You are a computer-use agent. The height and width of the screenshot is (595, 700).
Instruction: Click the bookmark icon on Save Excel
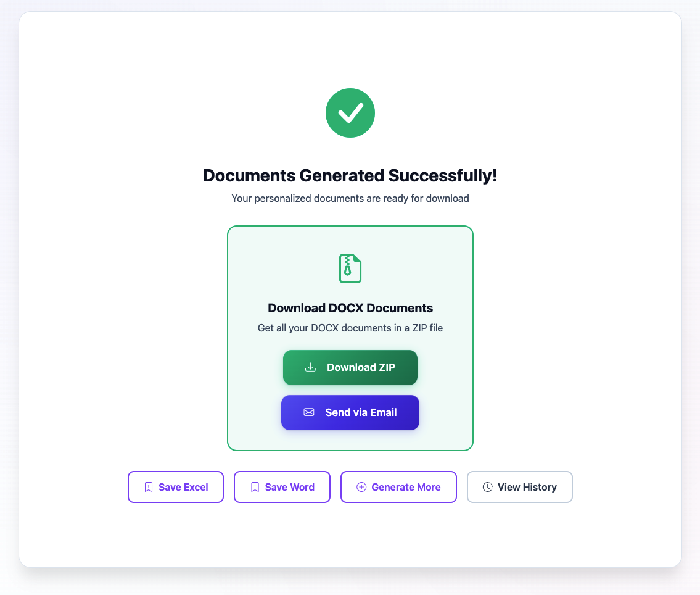coord(148,487)
